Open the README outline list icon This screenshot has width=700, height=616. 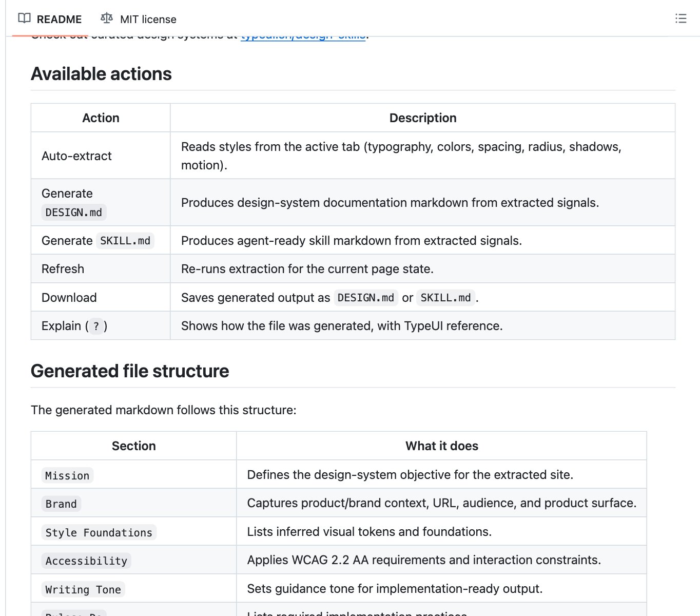pyautogui.click(x=680, y=18)
